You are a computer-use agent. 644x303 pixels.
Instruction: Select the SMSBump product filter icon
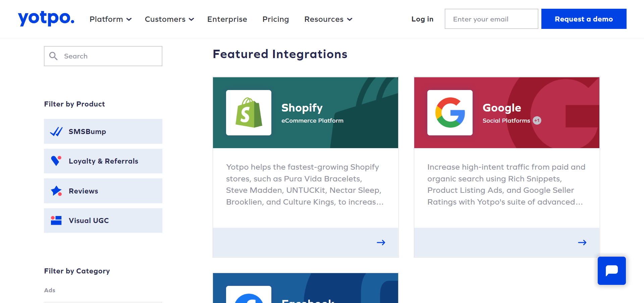[56, 131]
